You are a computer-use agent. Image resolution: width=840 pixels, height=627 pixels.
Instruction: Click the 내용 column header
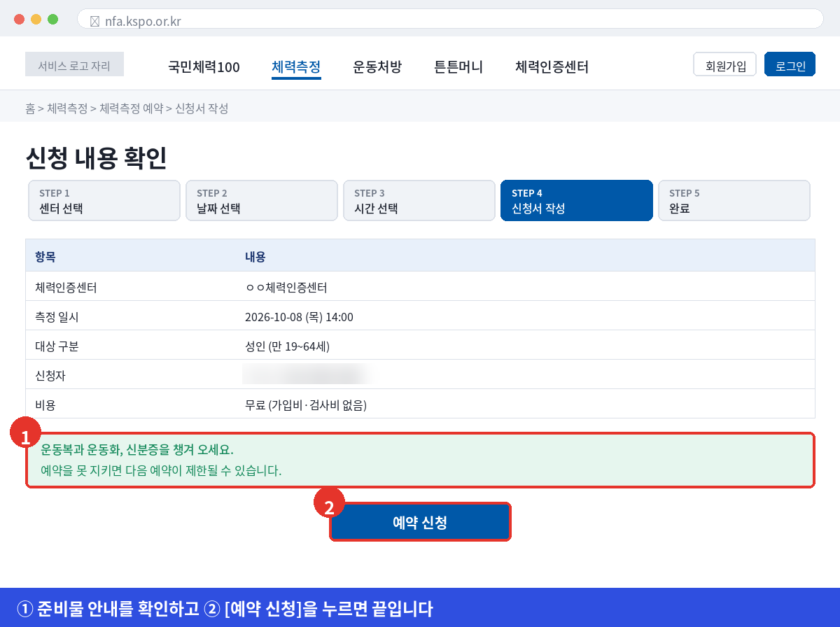coord(255,256)
